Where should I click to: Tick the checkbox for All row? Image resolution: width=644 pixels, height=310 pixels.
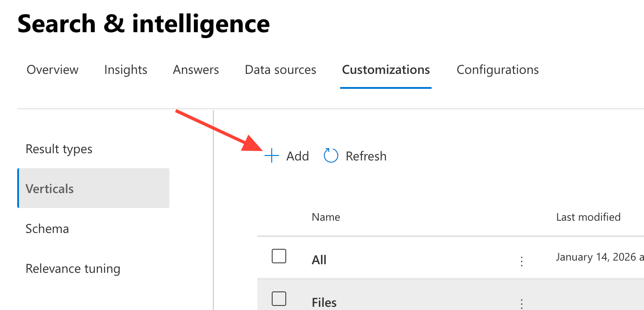click(x=279, y=257)
